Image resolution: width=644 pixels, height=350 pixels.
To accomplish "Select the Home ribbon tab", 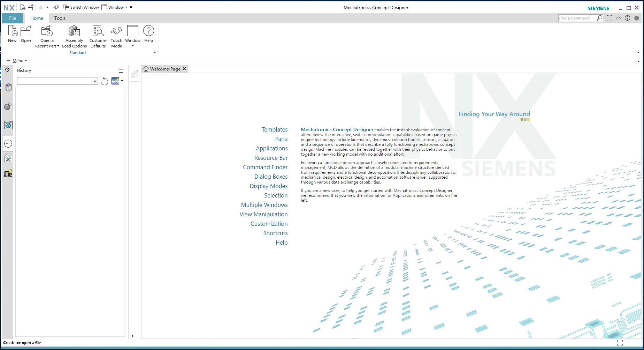I will point(37,18).
